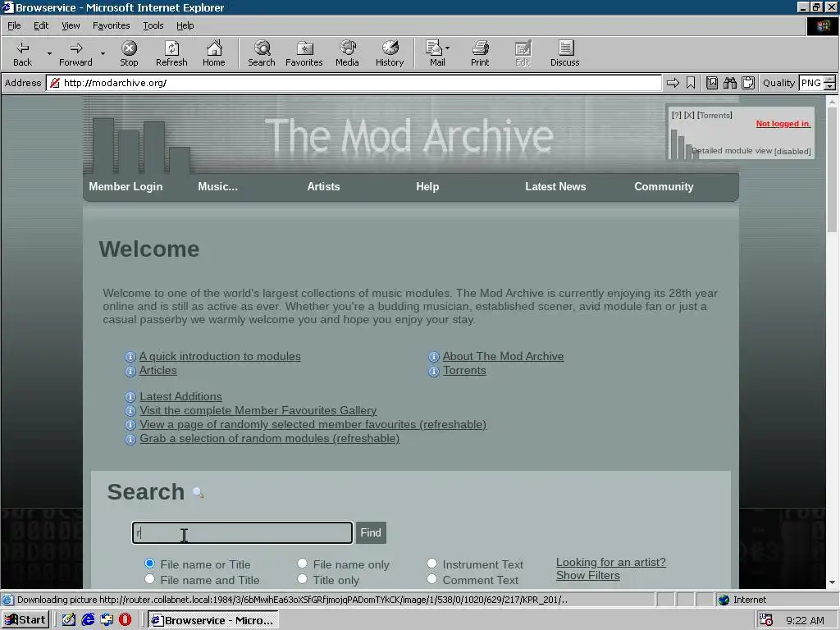Viewport: 840px width, 630px height.
Task: Click the Quality stepper up arrow
Action: pos(829,80)
